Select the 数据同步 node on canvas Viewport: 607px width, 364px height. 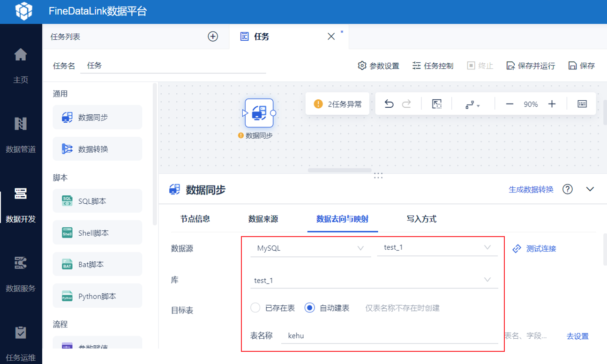click(x=259, y=113)
